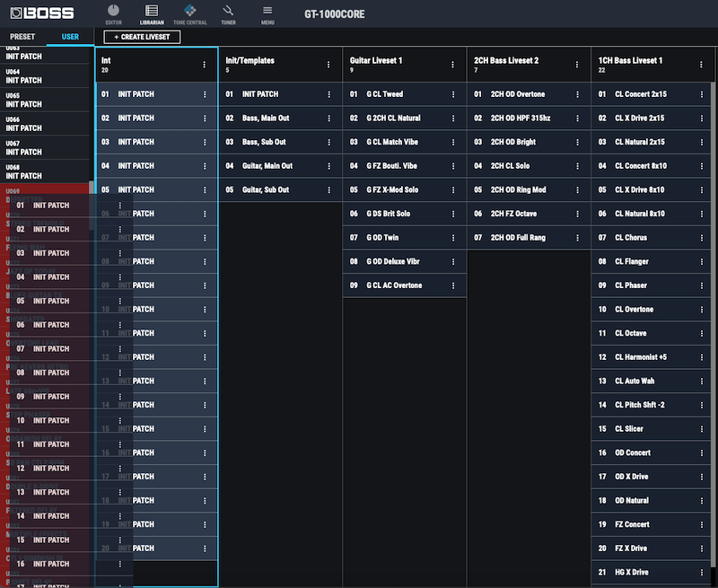The image size is (718, 588).
Task: Open three-dot menu for G OD Deluxe Vibr
Action: (453, 261)
